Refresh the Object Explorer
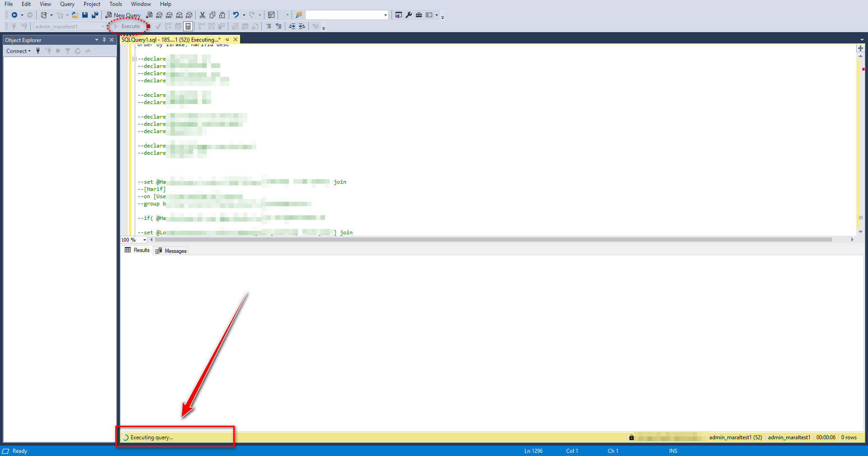Screen dimensions: 868x456 coord(78,51)
